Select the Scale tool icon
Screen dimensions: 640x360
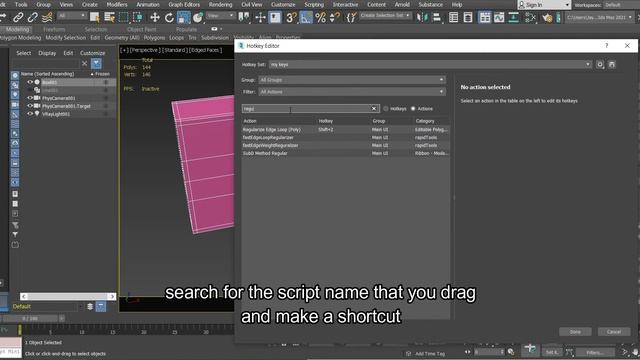coord(184,17)
